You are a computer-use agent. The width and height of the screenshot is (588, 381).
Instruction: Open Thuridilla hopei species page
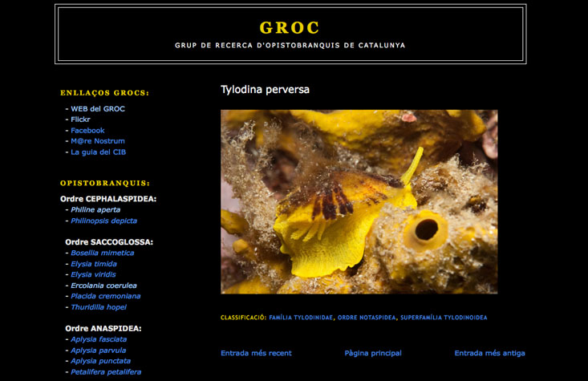[99, 306]
